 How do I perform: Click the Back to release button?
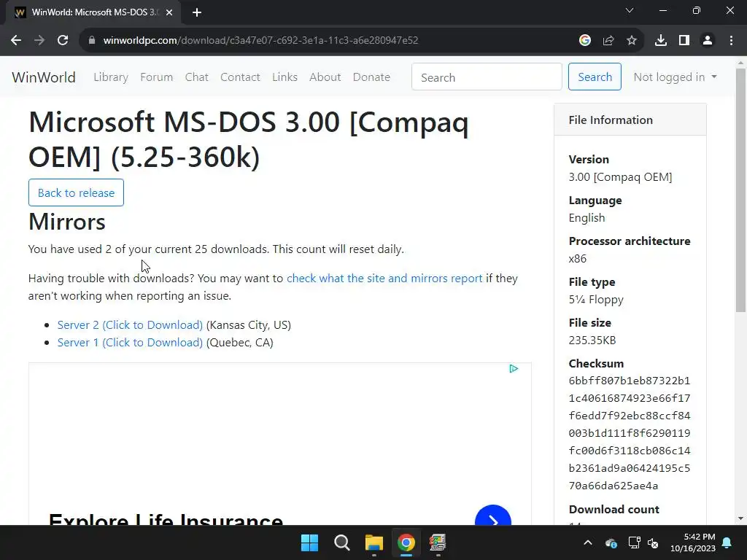pos(76,192)
